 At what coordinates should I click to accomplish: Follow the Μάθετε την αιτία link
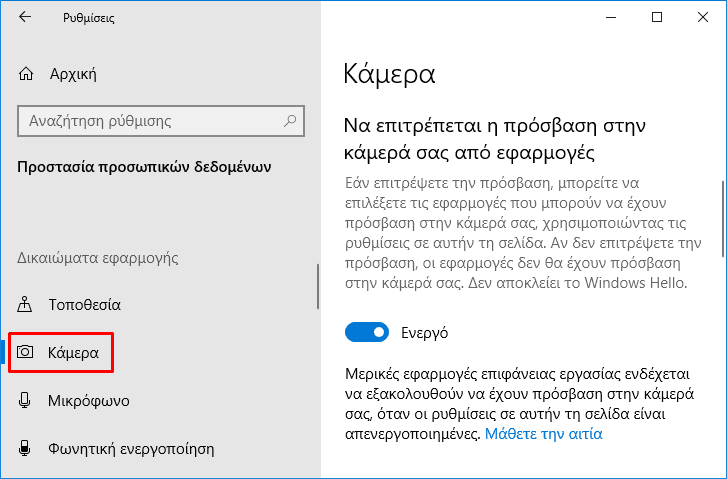(543, 434)
